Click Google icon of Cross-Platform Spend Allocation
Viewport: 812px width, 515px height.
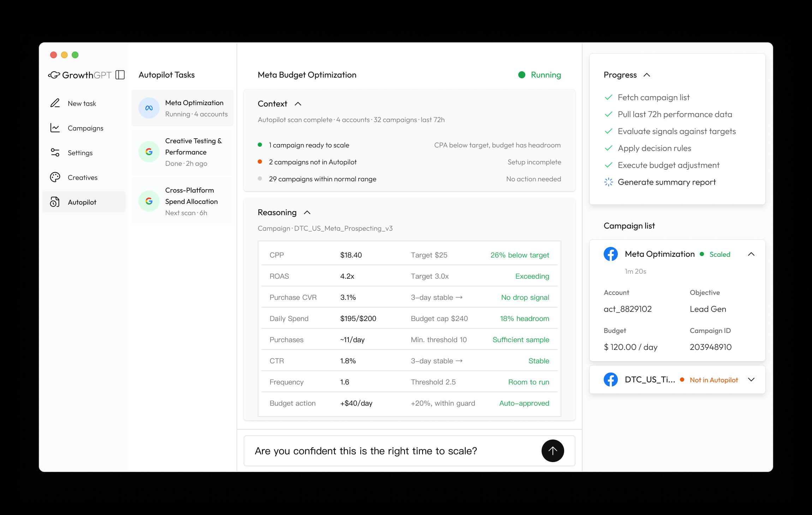pos(149,201)
